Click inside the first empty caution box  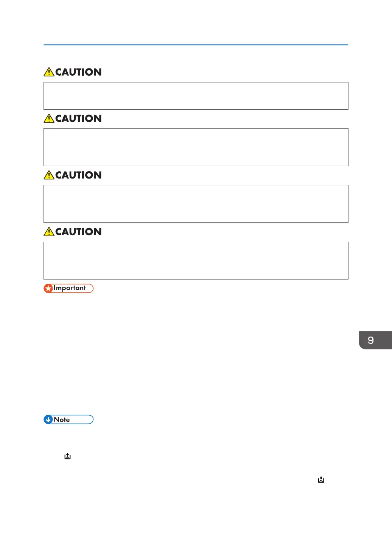point(196,96)
